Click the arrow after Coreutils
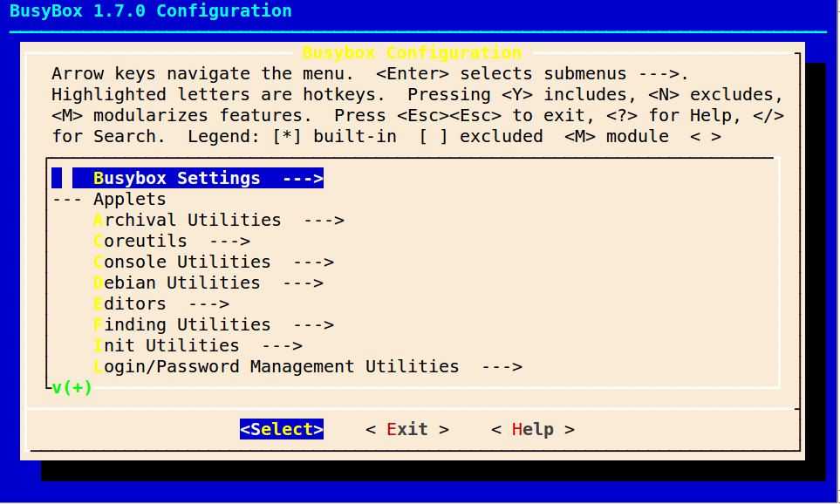 pos(229,241)
